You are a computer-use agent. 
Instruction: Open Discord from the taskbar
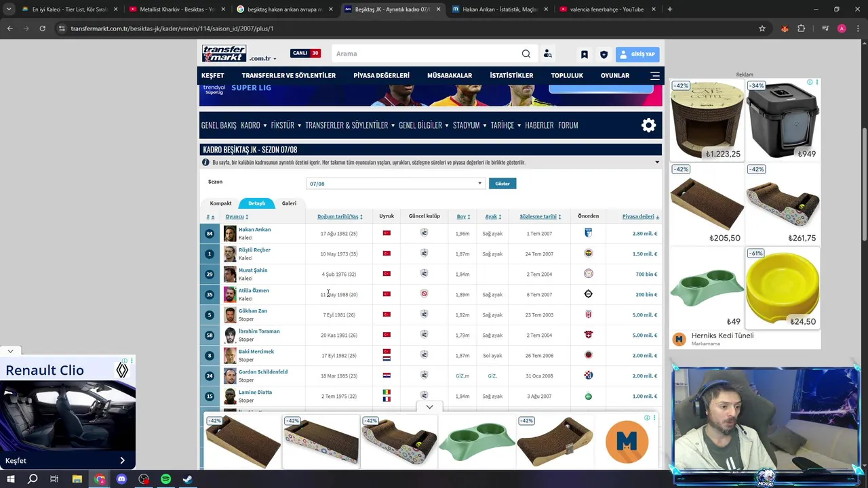(121, 479)
